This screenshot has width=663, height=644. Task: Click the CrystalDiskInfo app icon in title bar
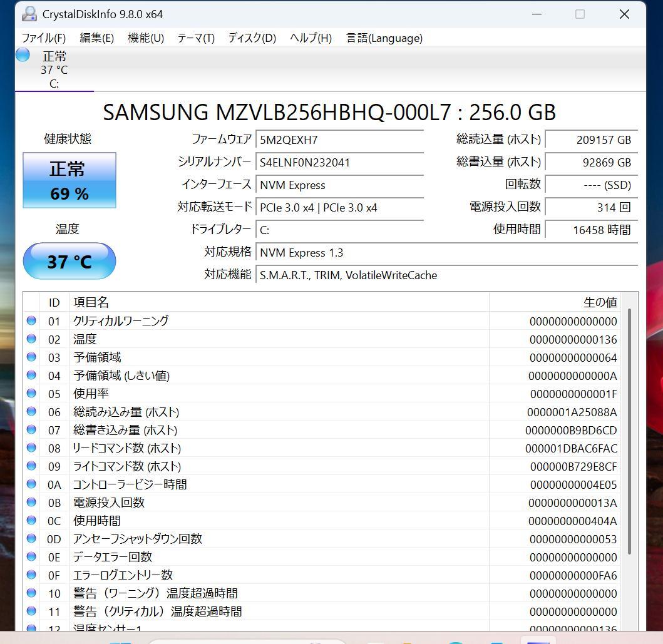(29, 14)
